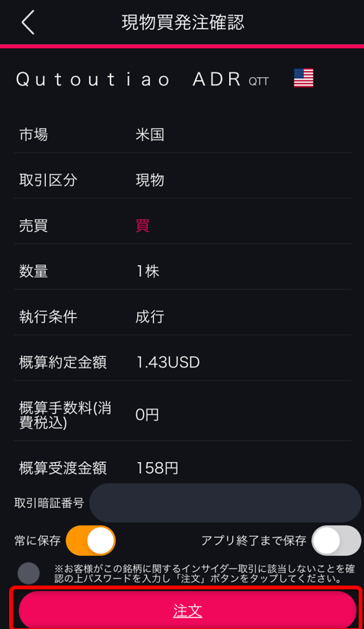
Task: Tap the 現物買発注確認 header title
Action: pyautogui.click(x=183, y=23)
